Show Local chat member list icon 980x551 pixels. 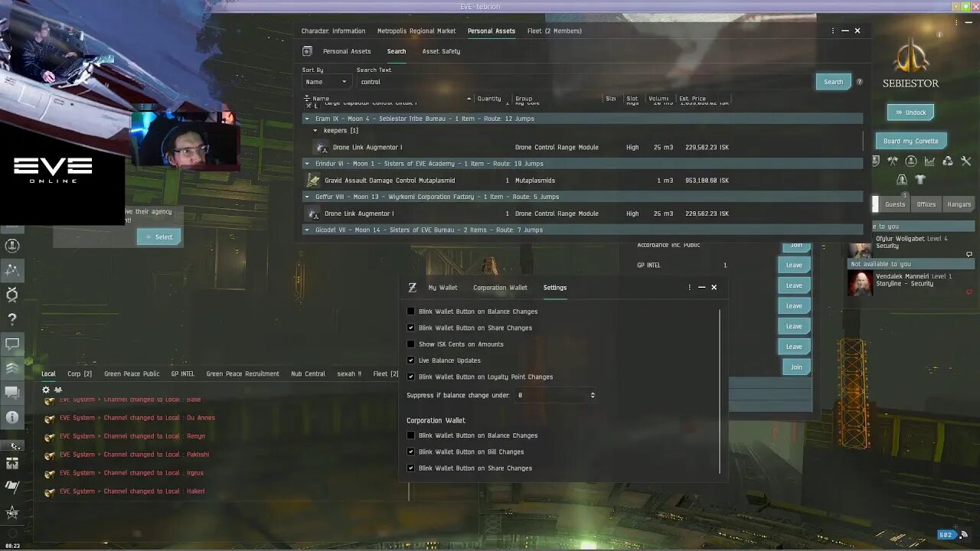[x=58, y=390]
